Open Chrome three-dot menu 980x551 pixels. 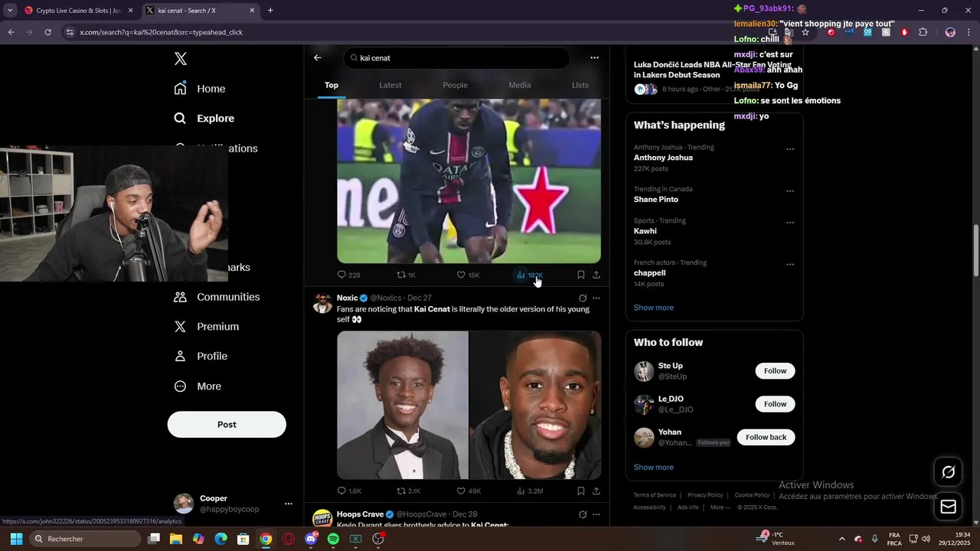pyautogui.click(x=969, y=32)
